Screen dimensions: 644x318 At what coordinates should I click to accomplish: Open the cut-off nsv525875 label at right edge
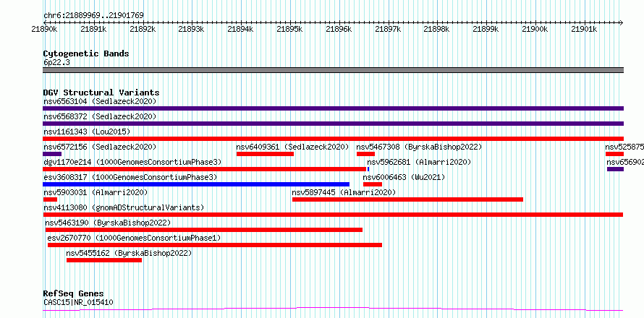tap(624, 147)
